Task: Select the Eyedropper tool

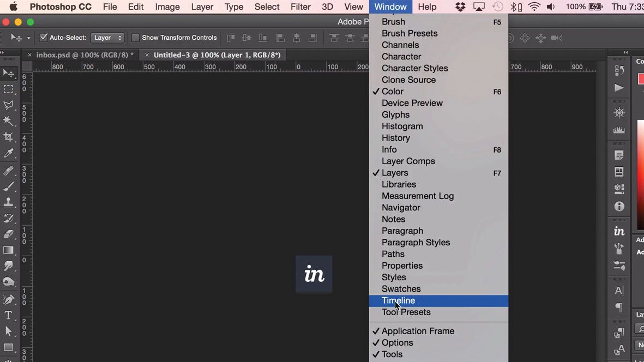Action: coord(8,153)
